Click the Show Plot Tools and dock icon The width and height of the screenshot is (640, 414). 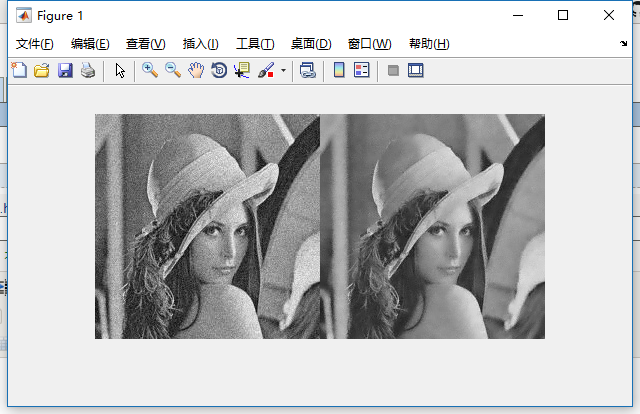pos(416,70)
